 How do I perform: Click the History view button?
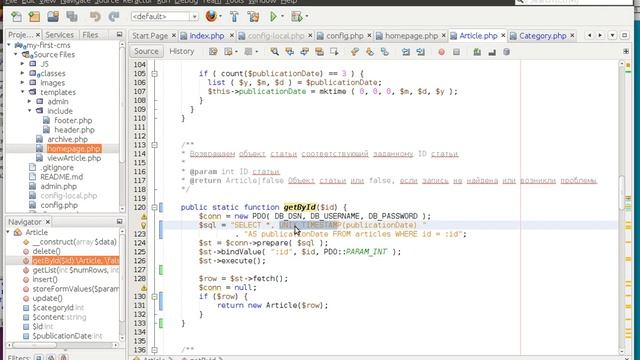182,51
